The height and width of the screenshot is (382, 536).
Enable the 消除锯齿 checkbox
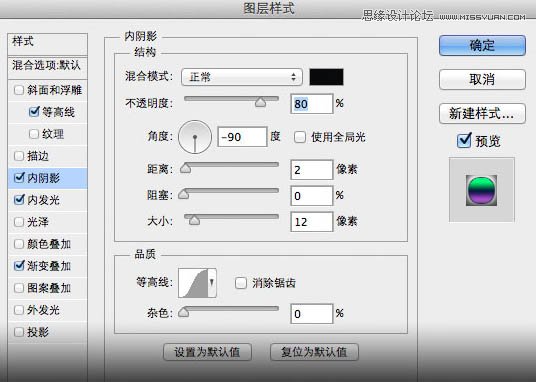pyautogui.click(x=241, y=283)
